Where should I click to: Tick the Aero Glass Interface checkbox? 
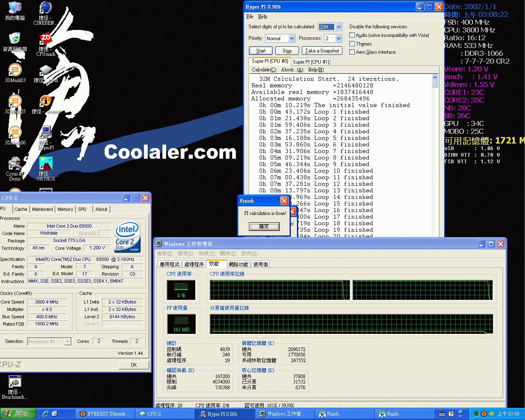(352, 52)
